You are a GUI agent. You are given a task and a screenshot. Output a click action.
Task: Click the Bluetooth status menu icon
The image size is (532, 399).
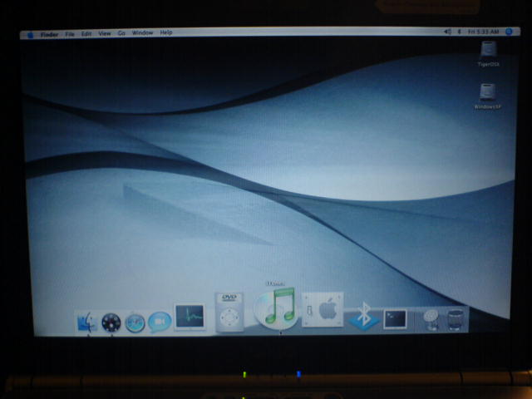[460, 32]
